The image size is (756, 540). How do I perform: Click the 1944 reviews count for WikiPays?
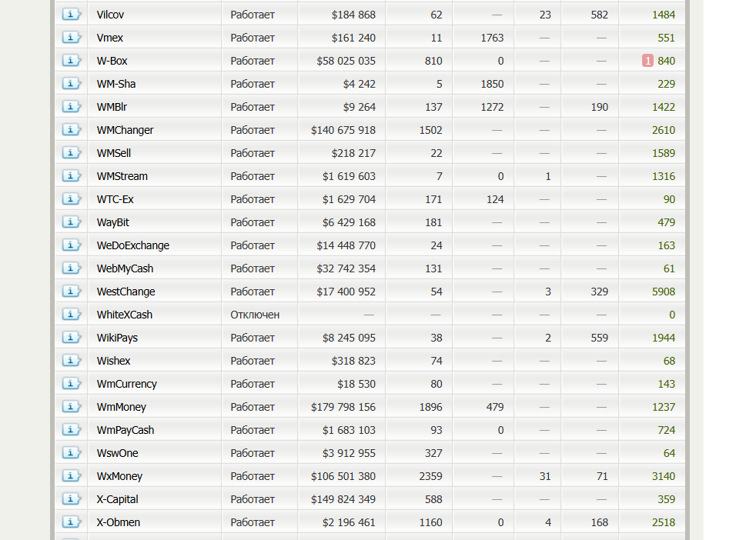pos(664,338)
